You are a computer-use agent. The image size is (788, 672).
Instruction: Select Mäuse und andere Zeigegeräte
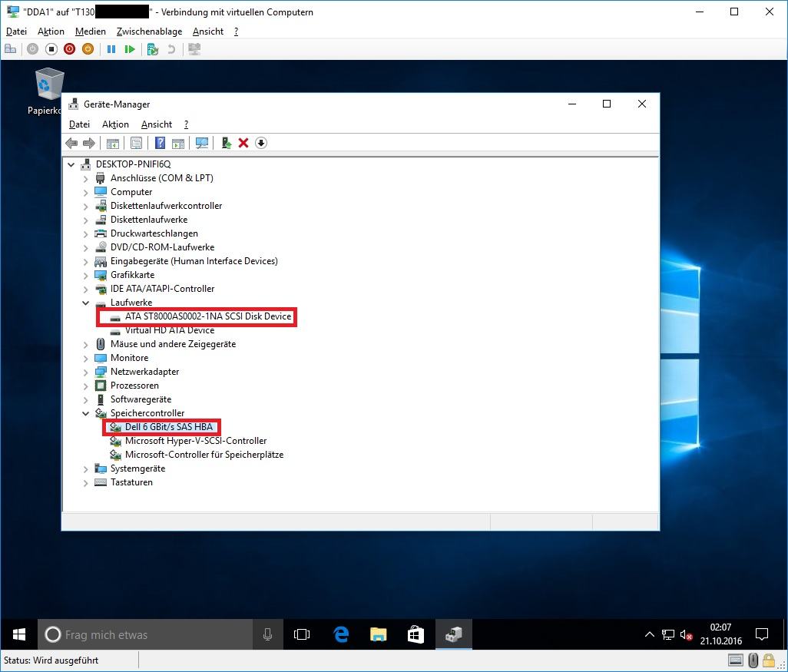point(173,344)
